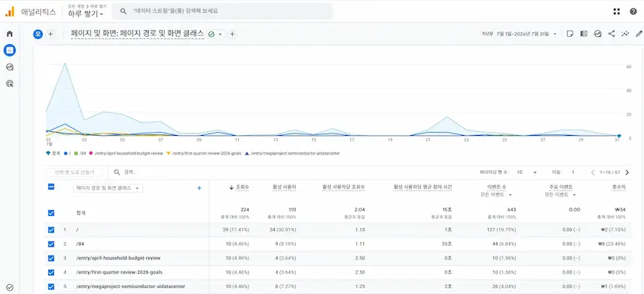Sort by the 활성 사용자 column header
Image resolution: width=644 pixels, height=294 pixels.
[x=285, y=187]
